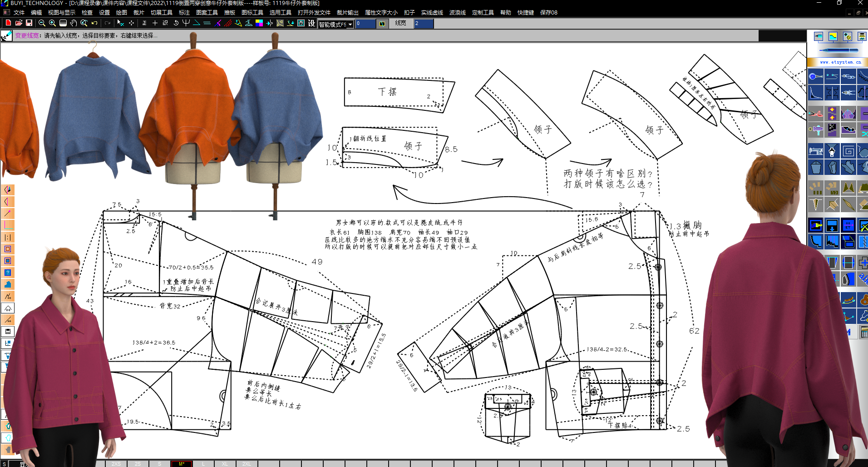Select the active M size tab

pos(181,464)
